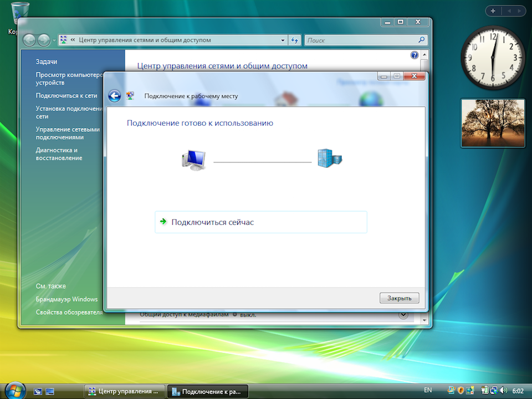The image size is (532, 399).
Task: Click 'Диагностика и восстановление' link
Action: (x=59, y=154)
